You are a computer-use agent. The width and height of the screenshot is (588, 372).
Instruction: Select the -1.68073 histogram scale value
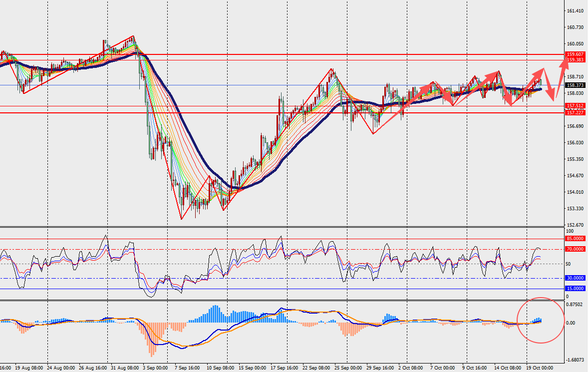tap(574, 360)
